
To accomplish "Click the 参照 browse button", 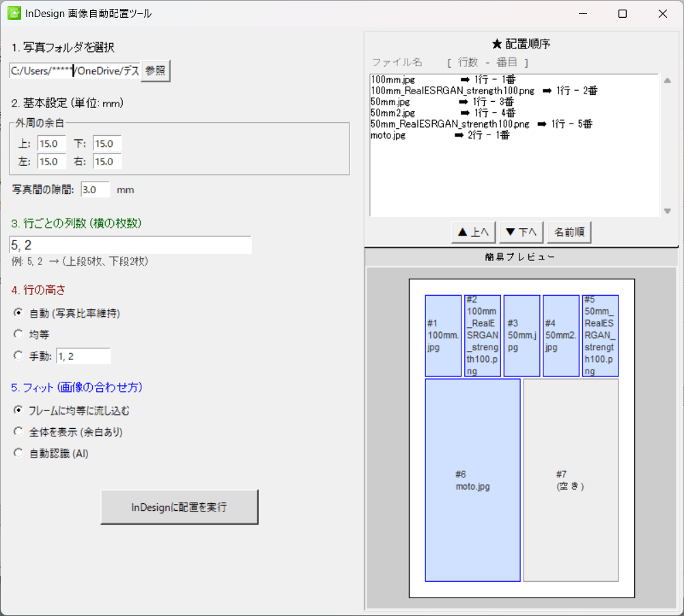I will pyautogui.click(x=155, y=71).
